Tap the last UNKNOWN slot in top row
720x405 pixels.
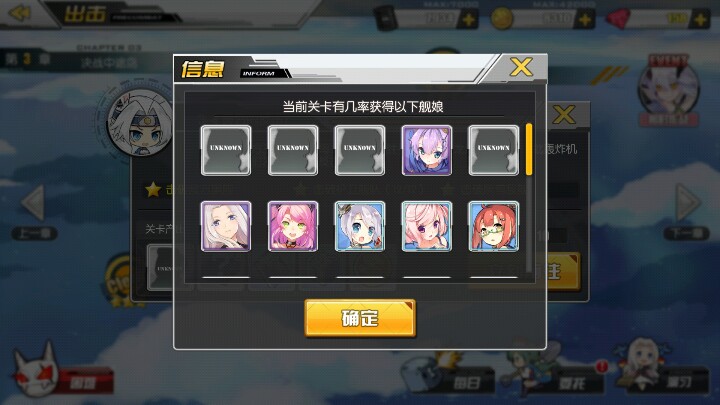tap(494, 150)
